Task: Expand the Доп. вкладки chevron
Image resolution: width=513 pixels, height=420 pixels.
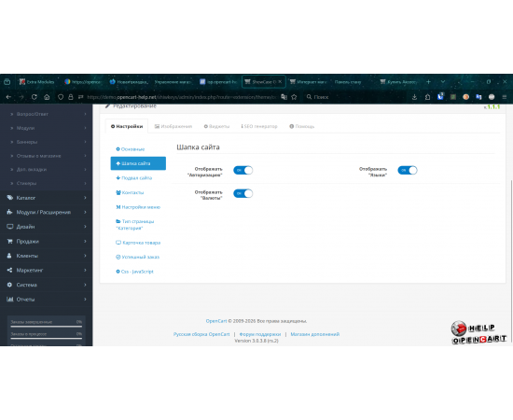Action: [x=85, y=169]
